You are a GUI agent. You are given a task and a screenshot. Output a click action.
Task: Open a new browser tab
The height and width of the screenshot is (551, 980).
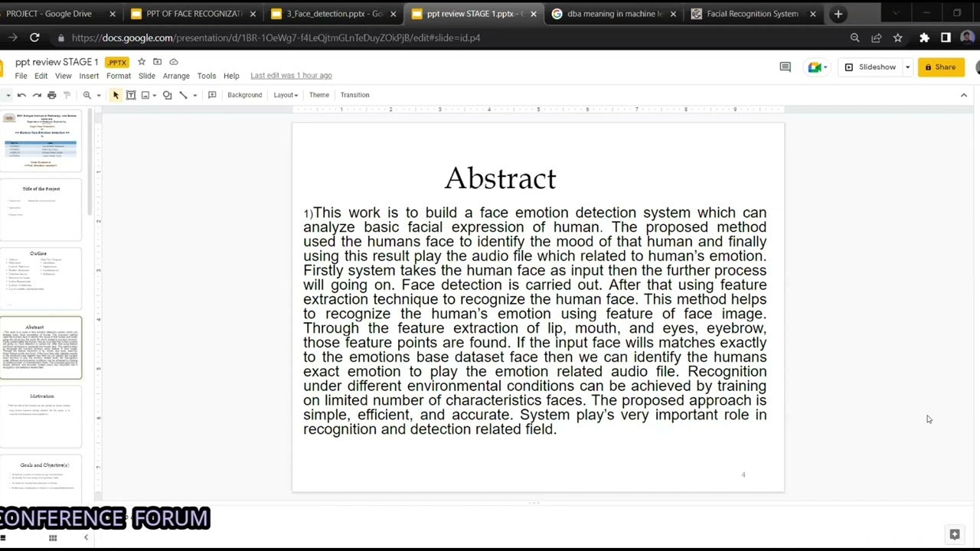pyautogui.click(x=838, y=14)
